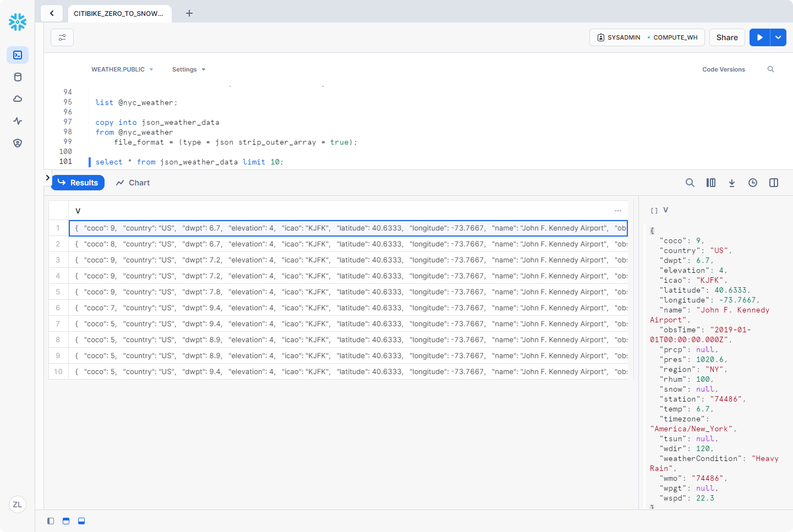Viewport: 793px width, 532px height.
Task: Open the Admin shield sidebar icon
Action: pos(18,143)
